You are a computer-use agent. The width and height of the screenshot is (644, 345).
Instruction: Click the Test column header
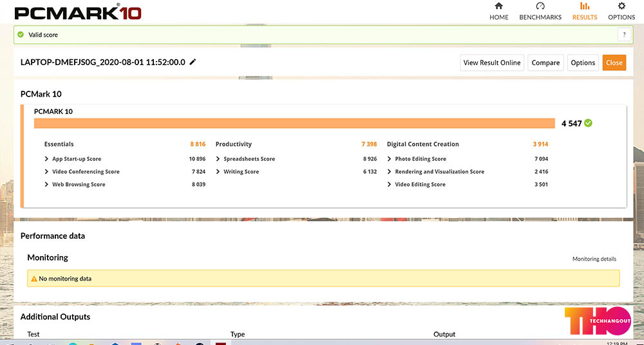33,334
